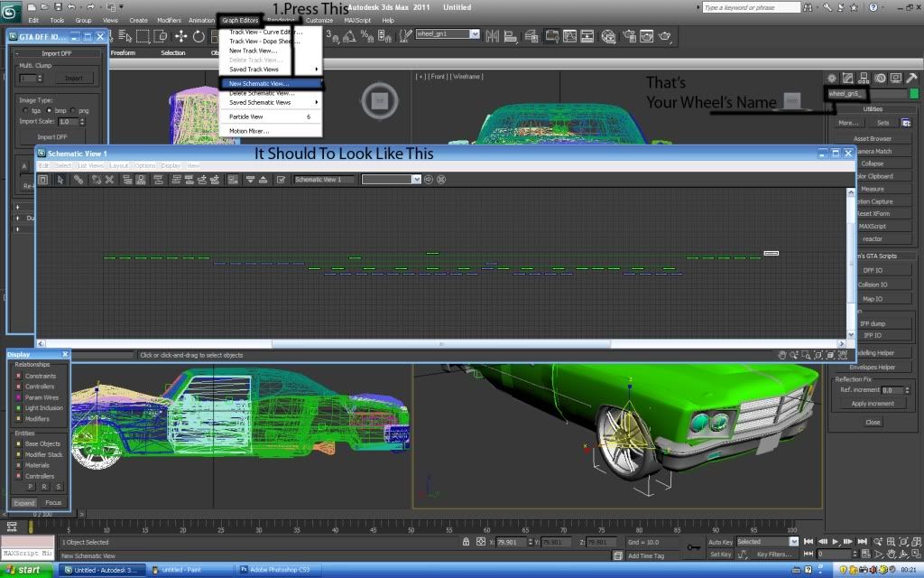Open the MAXScript menu
Viewport: 924px width, 578px height.
(x=357, y=20)
